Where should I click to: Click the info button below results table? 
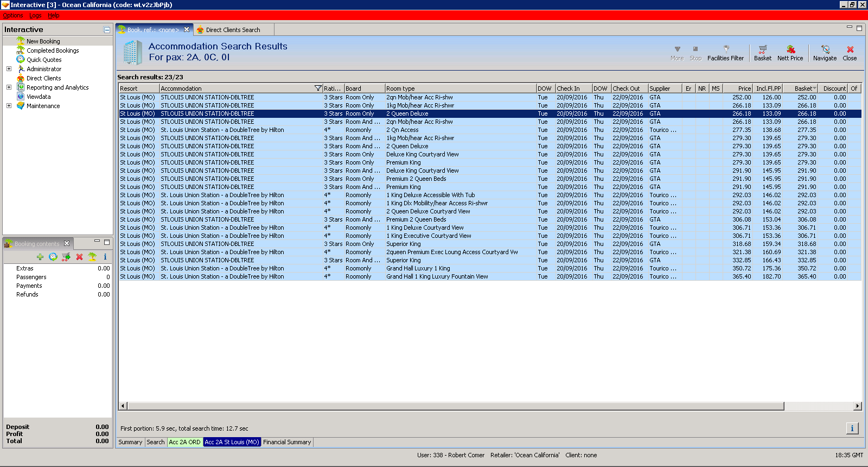852,428
